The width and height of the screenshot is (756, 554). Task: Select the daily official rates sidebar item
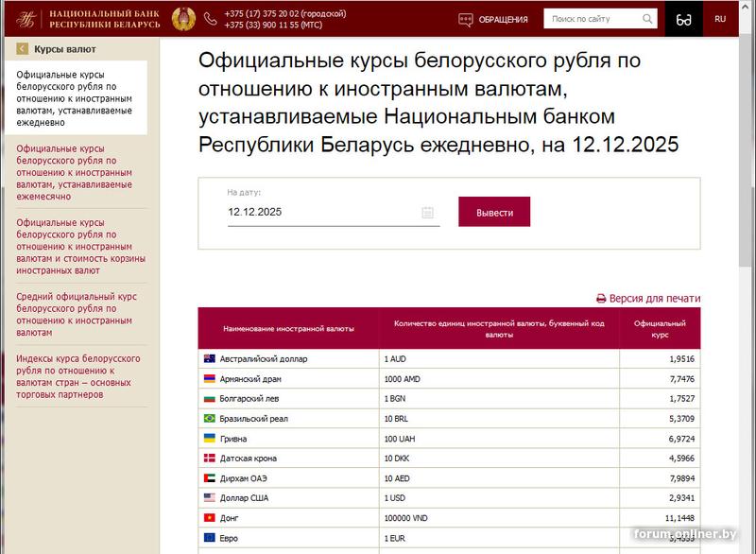75,98
